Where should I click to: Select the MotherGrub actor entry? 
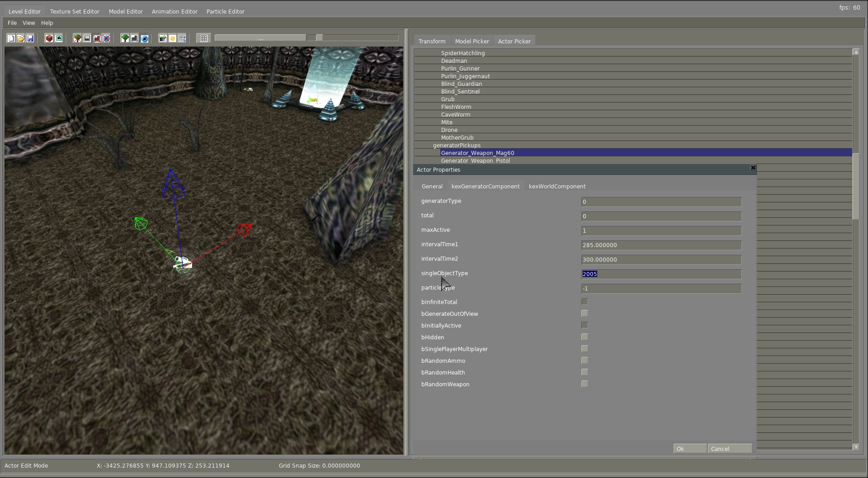point(457,137)
